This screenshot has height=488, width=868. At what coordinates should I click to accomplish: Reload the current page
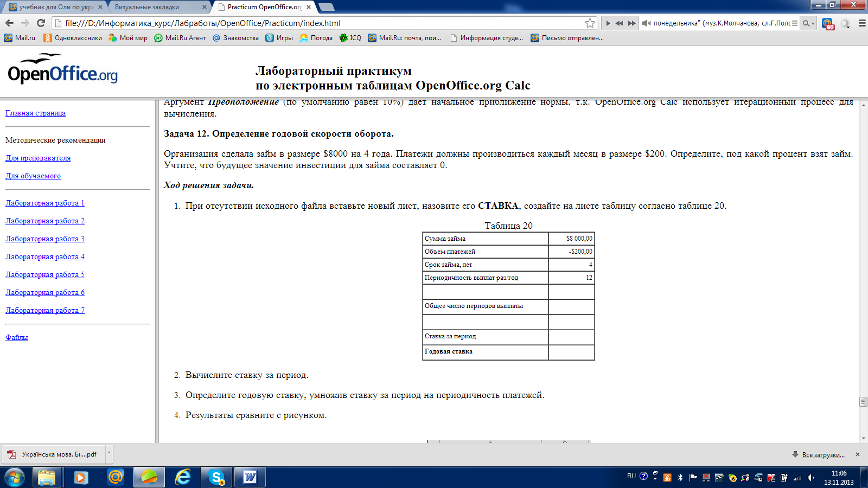(41, 23)
